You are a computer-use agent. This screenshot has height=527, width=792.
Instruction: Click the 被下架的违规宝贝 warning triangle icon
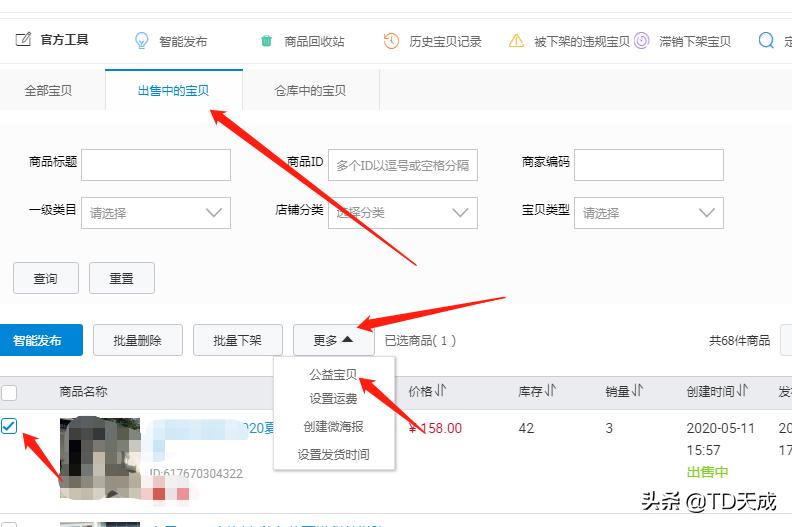(x=516, y=41)
